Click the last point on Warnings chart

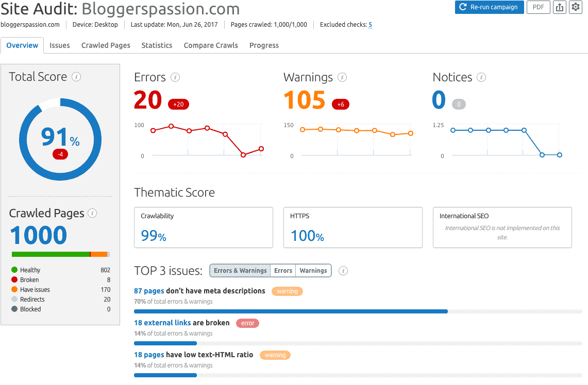click(411, 133)
